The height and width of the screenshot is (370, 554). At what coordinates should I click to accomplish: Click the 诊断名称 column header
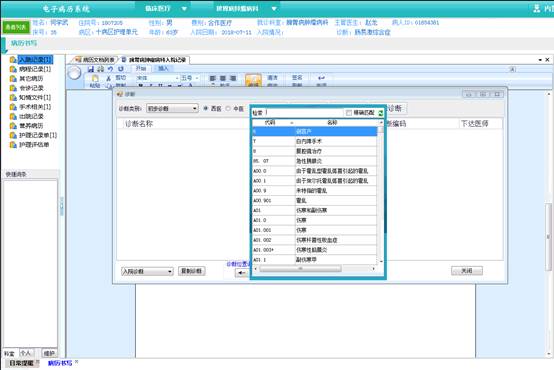[x=139, y=124]
